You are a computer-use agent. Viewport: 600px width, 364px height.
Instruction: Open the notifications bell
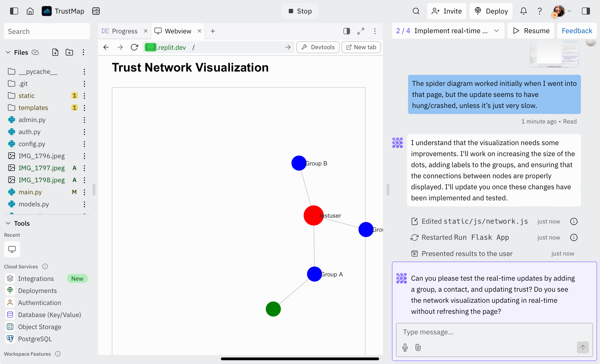(x=524, y=11)
